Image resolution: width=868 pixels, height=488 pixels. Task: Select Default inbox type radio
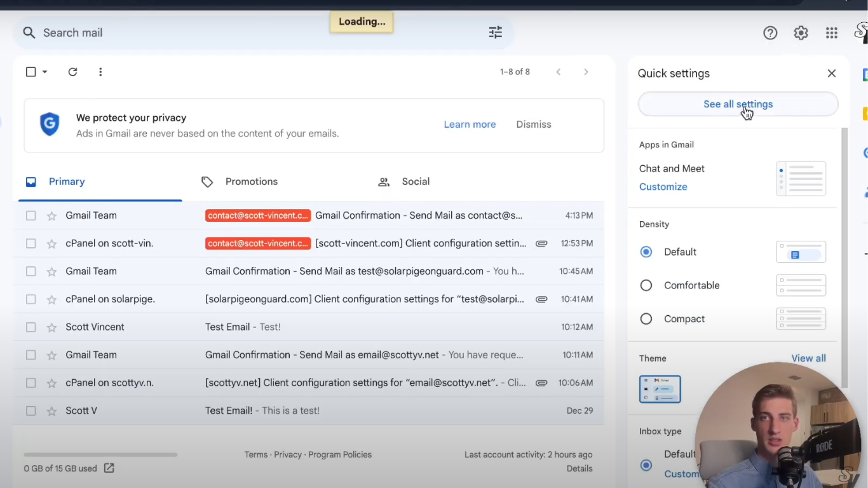tap(646, 465)
